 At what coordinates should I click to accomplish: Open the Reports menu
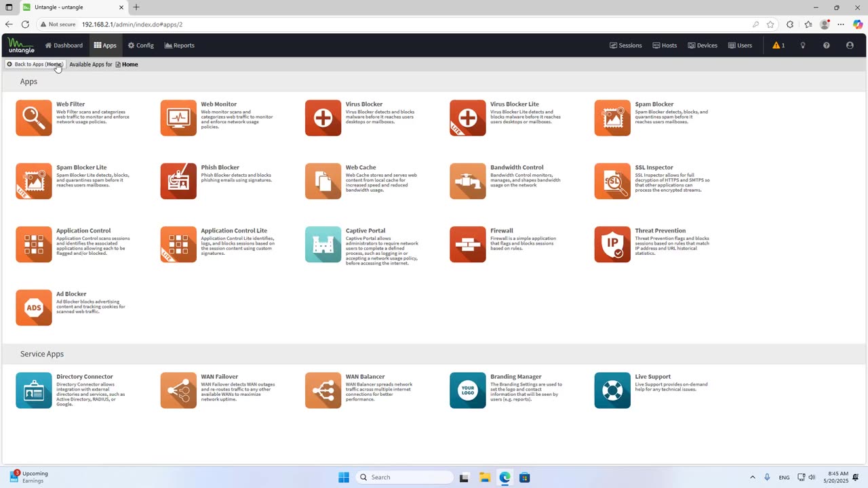[179, 45]
